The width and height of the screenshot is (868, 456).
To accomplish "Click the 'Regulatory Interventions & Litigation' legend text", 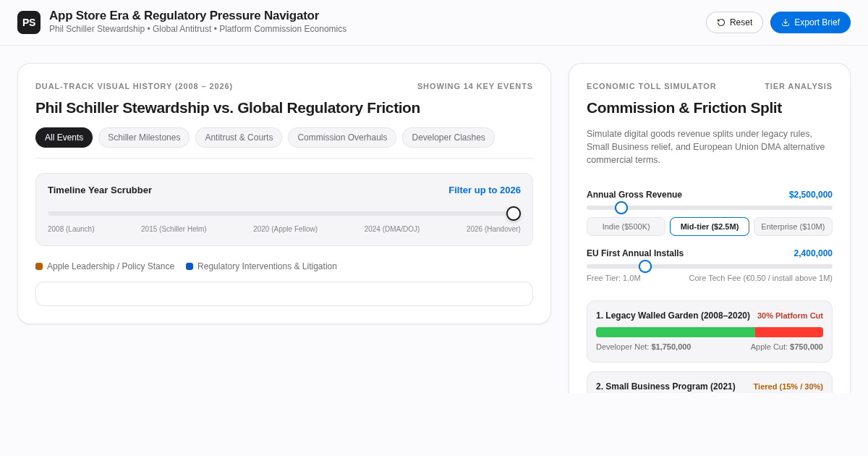I will pyautogui.click(x=267, y=266).
